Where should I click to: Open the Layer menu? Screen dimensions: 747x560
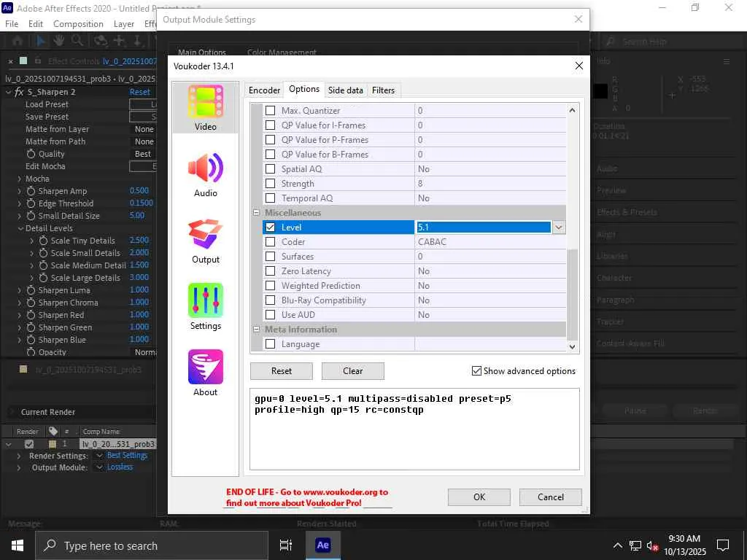tap(123, 24)
